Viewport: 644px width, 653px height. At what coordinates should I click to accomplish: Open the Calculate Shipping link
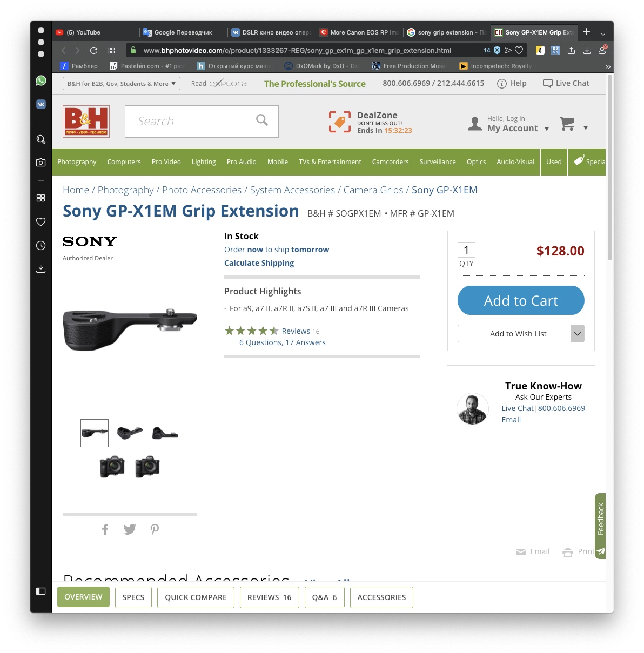[259, 263]
